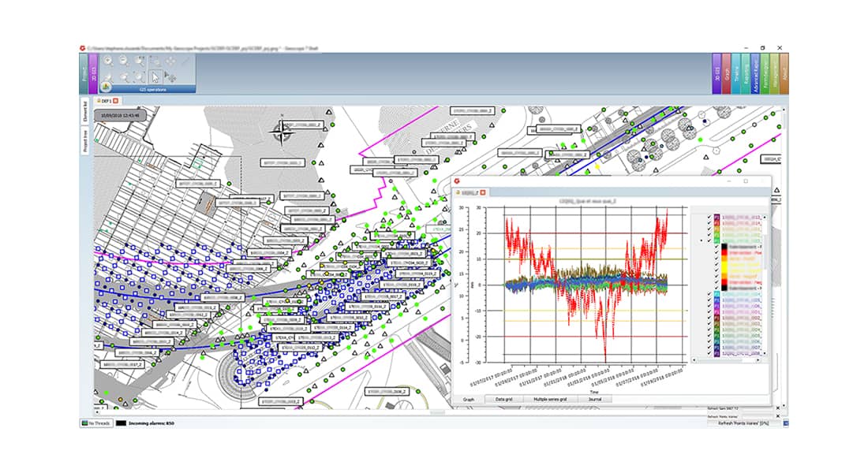
Task: Click the No Threads status indicator
Action: (96, 423)
